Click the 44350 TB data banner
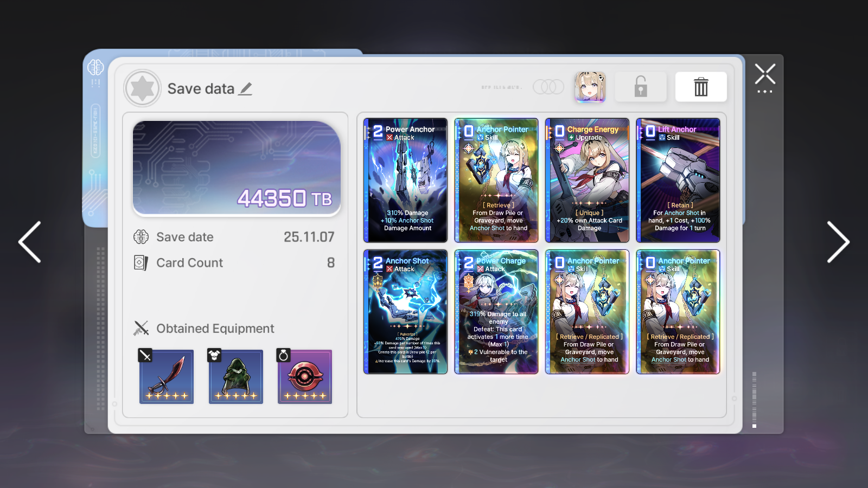 click(237, 168)
